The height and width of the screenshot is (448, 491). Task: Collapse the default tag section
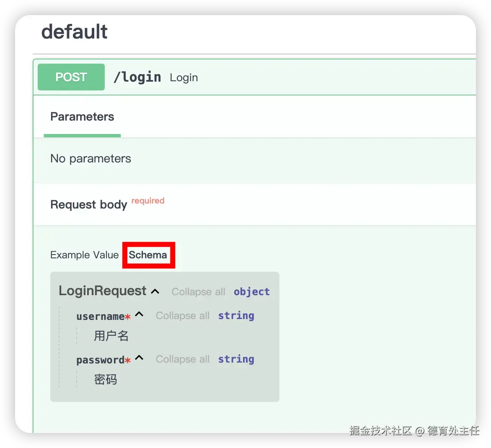point(74,31)
